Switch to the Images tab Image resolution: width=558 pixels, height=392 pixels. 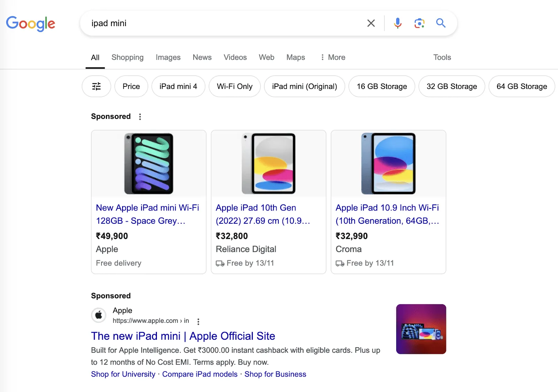pos(168,57)
